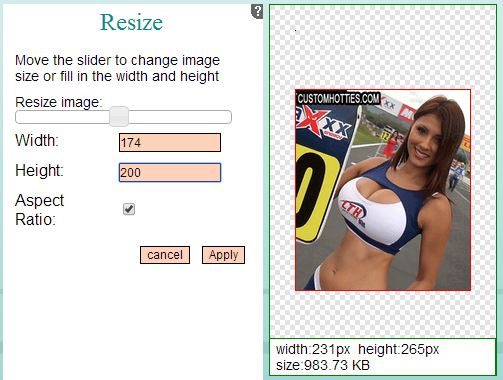This screenshot has width=503, height=380.
Task: Click the Resize heading
Action: pyautogui.click(x=131, y=22)
